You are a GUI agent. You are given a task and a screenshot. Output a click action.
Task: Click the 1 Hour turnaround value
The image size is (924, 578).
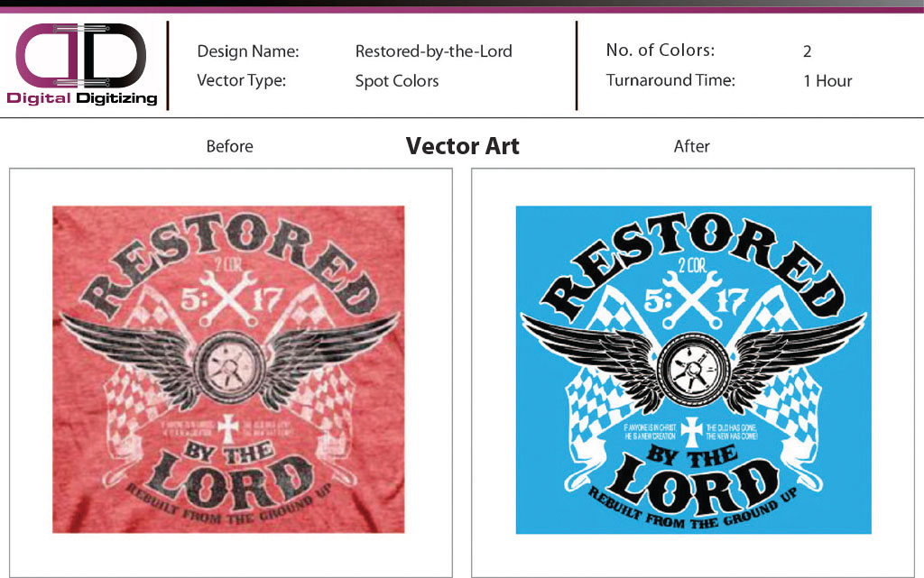tap(827, 81)
